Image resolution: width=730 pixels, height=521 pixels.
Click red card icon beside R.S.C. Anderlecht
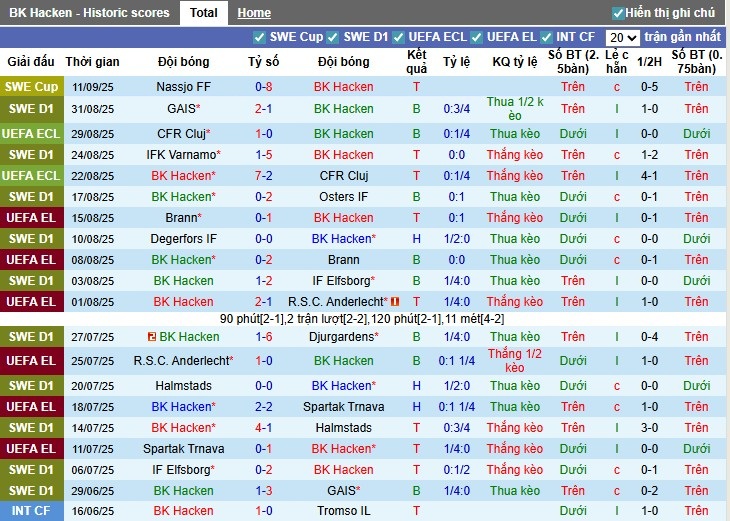coord(396,302)
